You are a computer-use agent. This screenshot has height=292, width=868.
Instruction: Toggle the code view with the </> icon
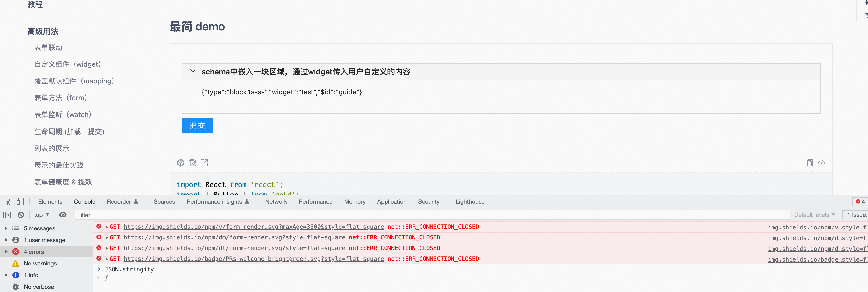[x=821, y=163]
